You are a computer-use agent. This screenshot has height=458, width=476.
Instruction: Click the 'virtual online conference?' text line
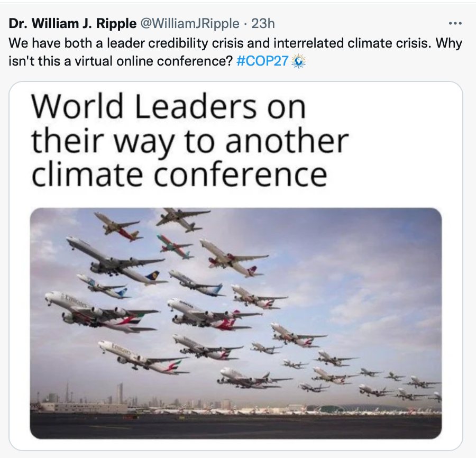pos(153,61)
